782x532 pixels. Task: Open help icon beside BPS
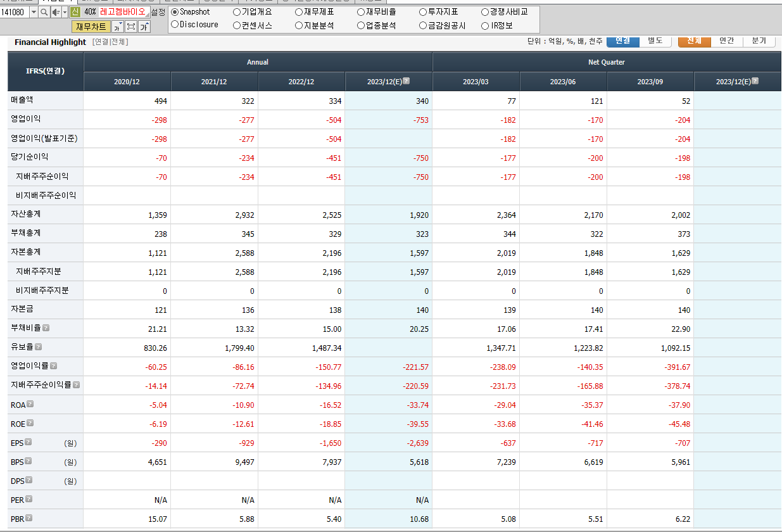point(28,461)
